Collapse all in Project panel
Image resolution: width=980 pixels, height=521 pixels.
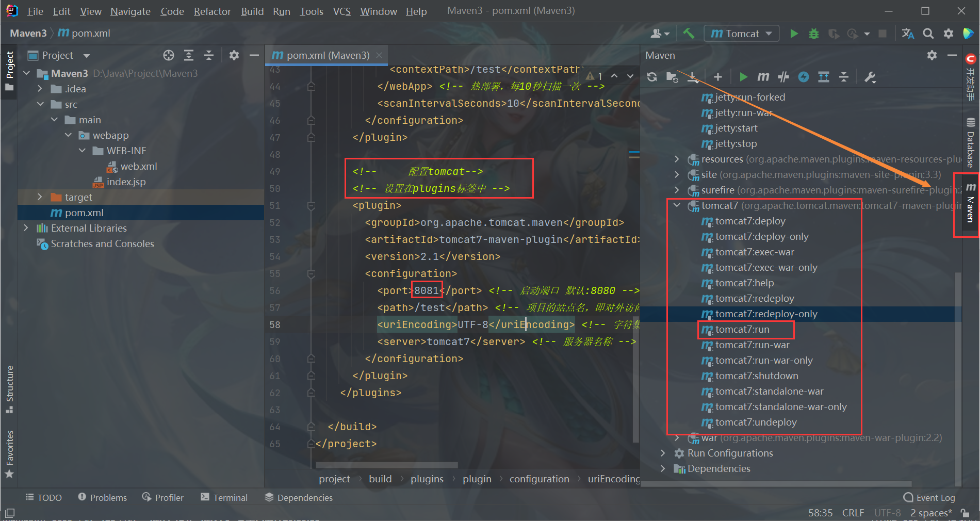[209, 55]
